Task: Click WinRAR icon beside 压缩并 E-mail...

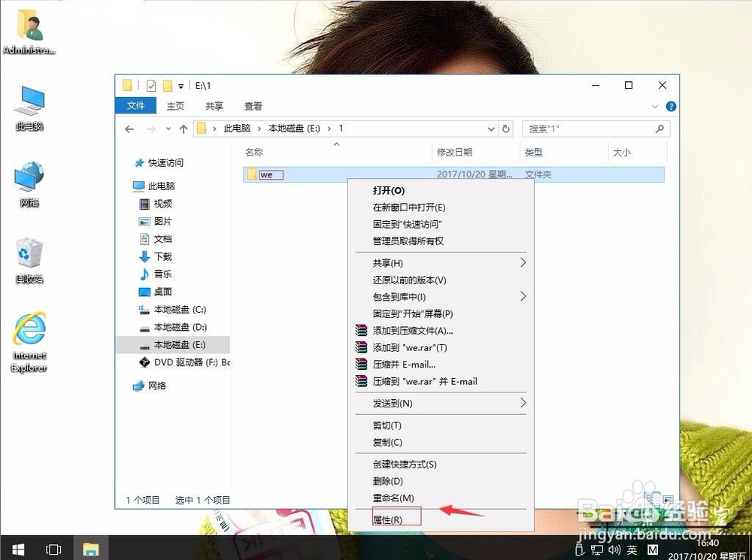Action: tap(361, 364)
